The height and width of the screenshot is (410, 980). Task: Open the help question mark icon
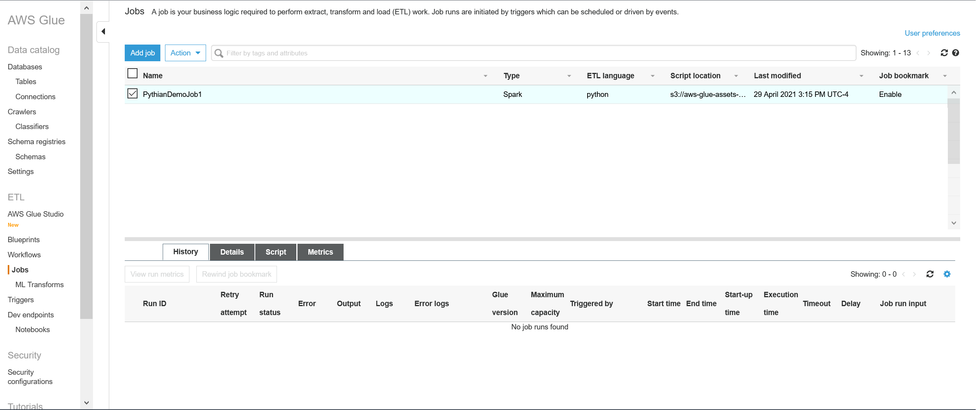click(x=956, y=53)
